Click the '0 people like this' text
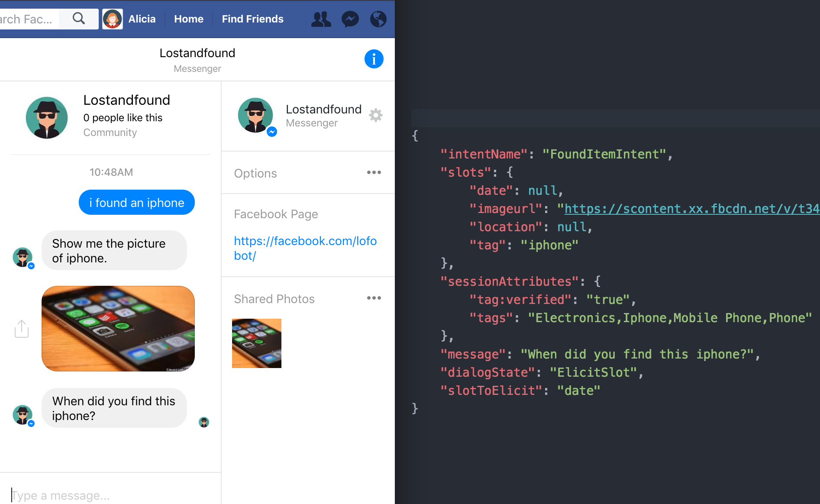 point(123,118)
